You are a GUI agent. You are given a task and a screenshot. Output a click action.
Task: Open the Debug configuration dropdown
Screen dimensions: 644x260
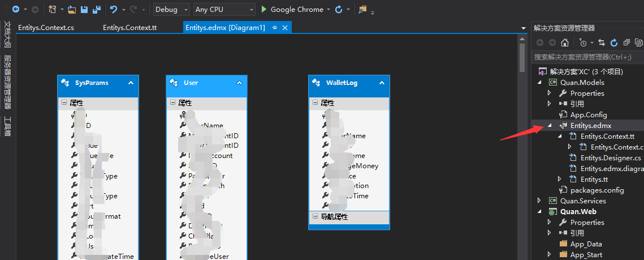(x=172, y=10)
